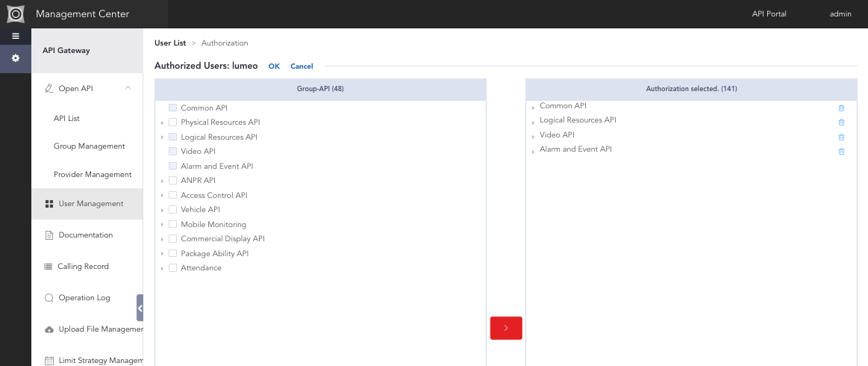Open the admin user menu
Image resolution: width=868 pixels, height=366 pixels.
click(840, 14)
